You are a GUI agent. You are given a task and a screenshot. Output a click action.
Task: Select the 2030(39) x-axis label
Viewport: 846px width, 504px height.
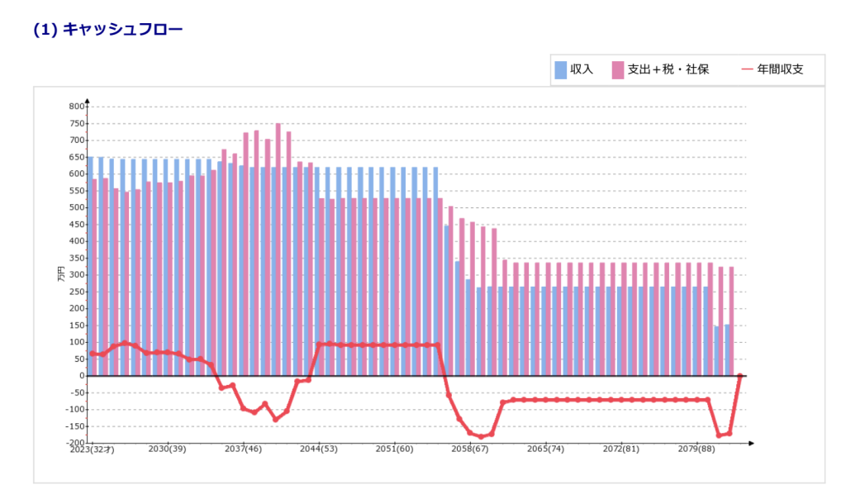pyautogui.click(x=168, y=449)
